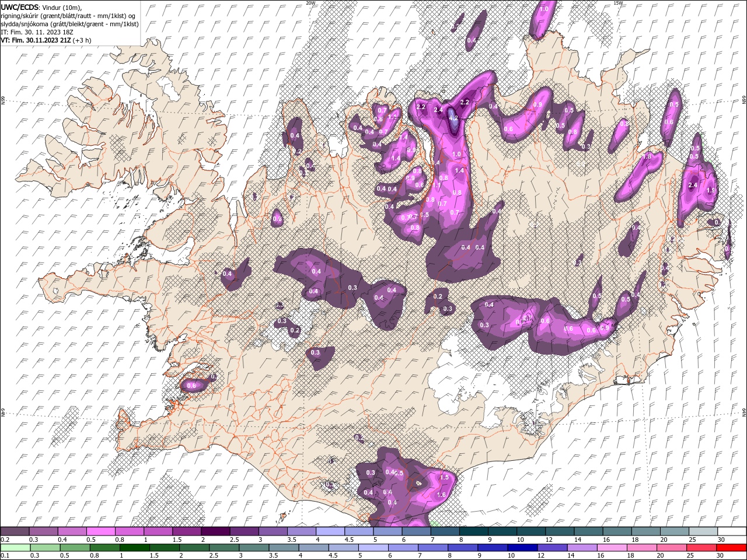
Task: Click the '1.8' value in the northeast
Action: 647,157
